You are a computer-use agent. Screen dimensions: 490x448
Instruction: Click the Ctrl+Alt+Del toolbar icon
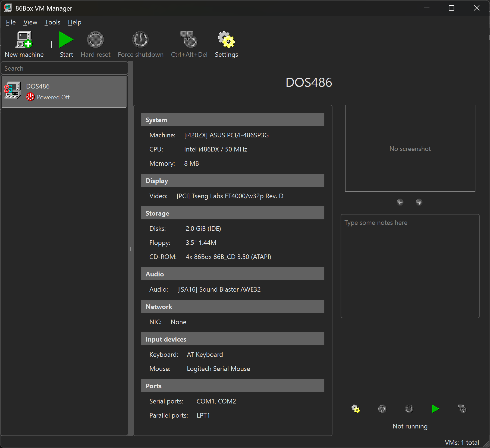tap(189, 40)
